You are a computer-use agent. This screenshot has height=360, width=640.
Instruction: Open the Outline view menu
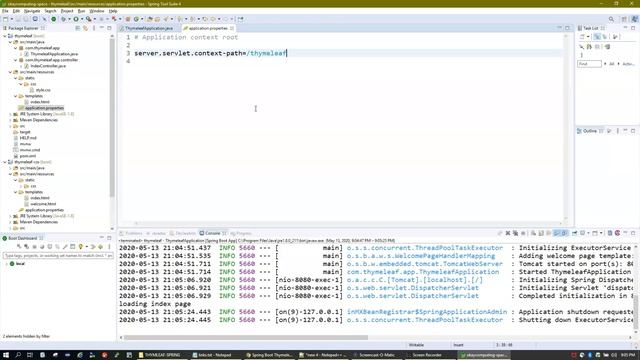pos(618,131)
